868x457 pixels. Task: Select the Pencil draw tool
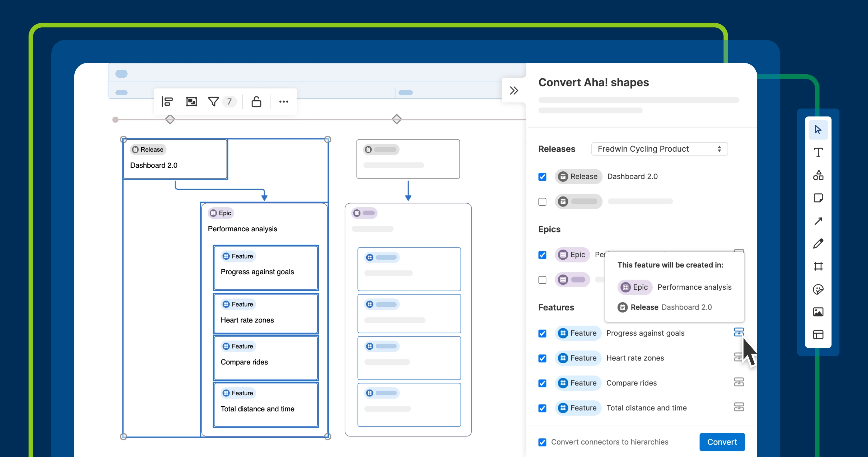tap(818, 244)
